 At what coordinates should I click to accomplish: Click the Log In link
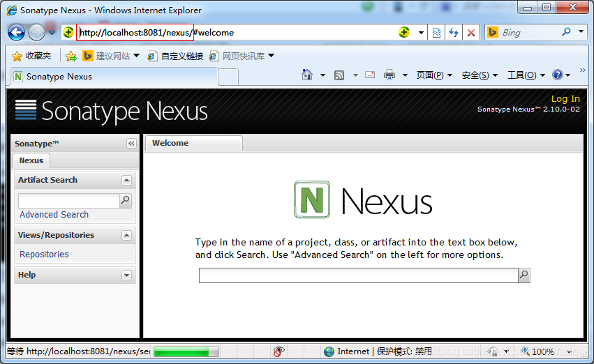point(565,99)
